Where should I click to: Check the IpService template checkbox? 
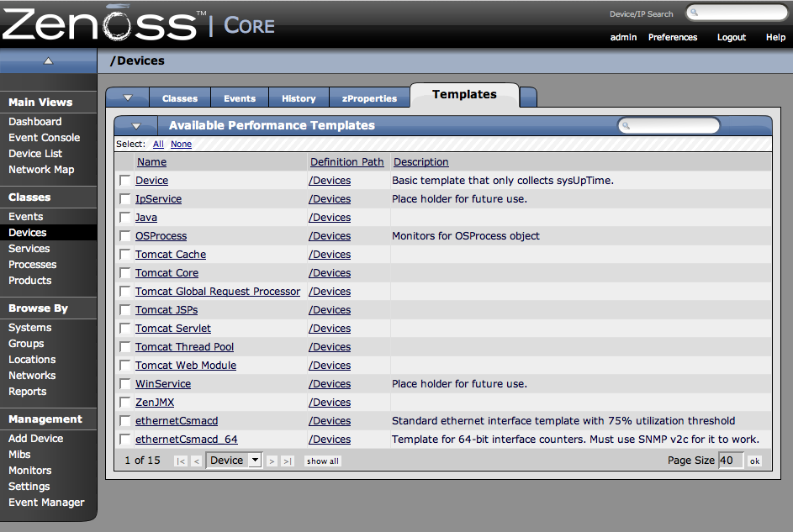coord(125,199)
